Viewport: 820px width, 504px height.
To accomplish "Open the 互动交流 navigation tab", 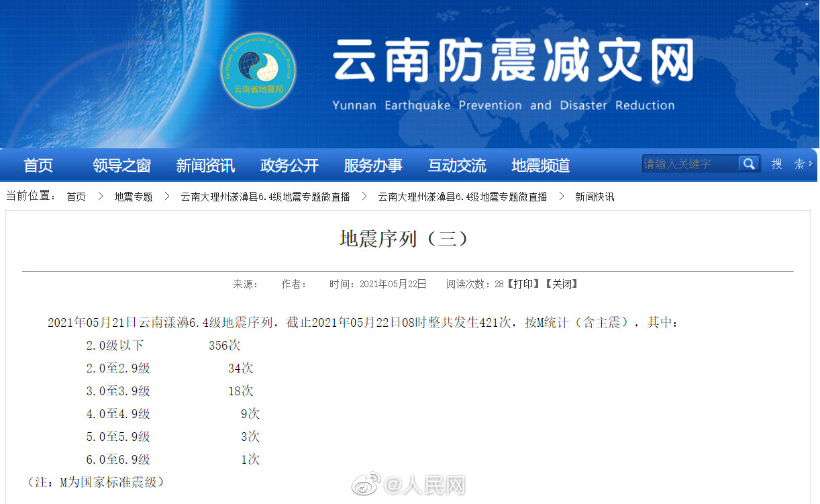I will [x=457, y=166].
